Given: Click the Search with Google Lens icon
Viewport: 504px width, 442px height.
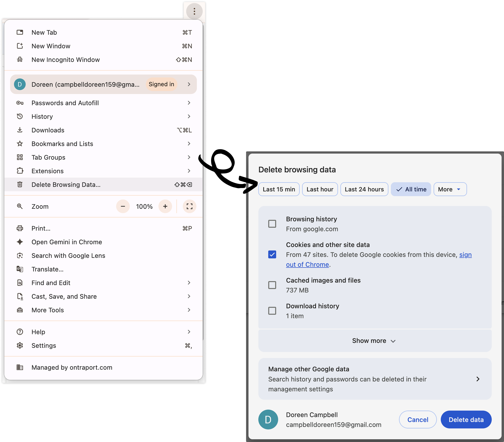Looking at the screenshot, I should [20, 256].
